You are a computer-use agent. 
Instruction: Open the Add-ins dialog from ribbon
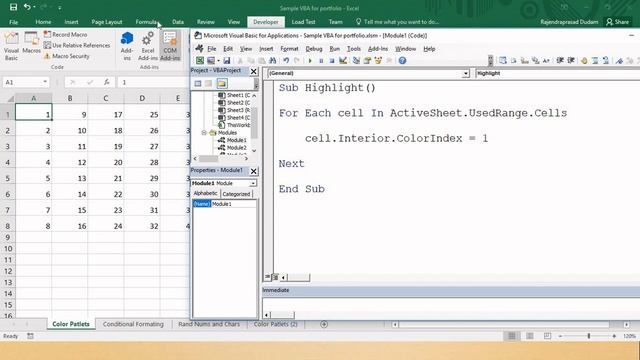click(x=127, y=46)
